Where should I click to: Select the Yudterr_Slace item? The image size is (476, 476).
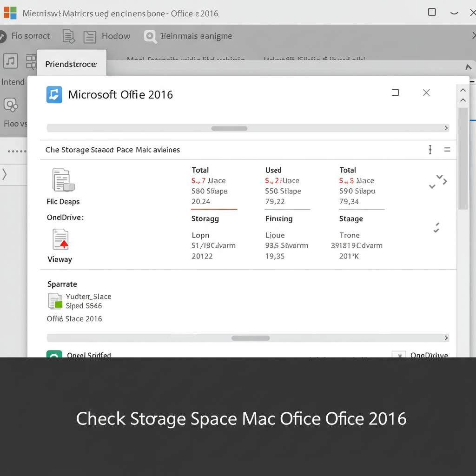pyautogui.click(x=88, y=297)
